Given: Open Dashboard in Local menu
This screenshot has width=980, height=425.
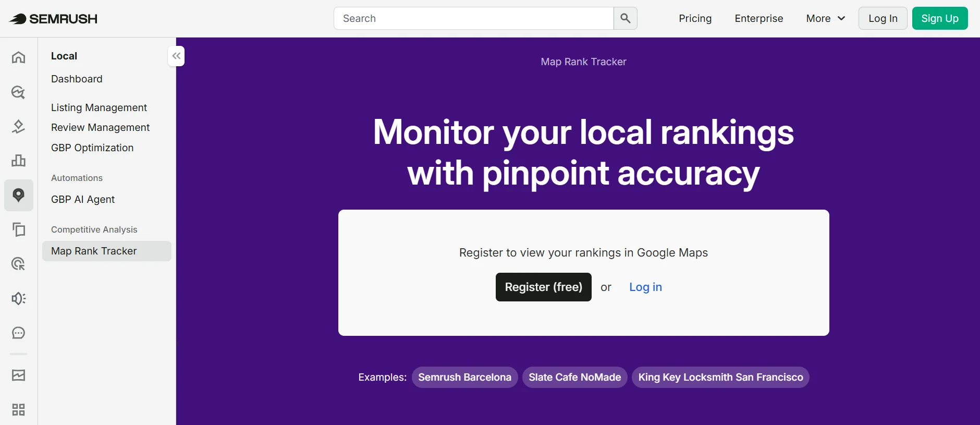Looking at the screenshot, I should [x=77, y=79].
